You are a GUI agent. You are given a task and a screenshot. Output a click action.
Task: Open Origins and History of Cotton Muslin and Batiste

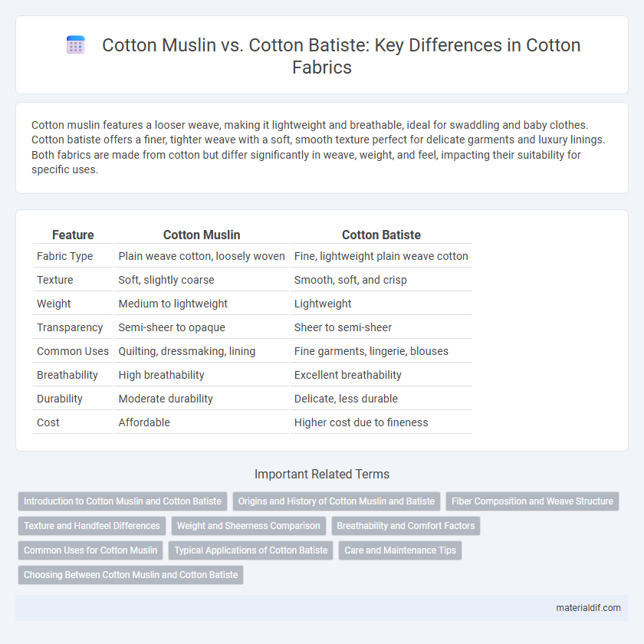click(337, 501)
